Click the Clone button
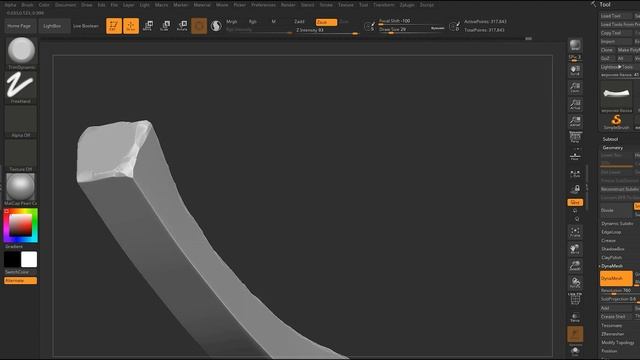640x360 pixels. tap(607, 50)
